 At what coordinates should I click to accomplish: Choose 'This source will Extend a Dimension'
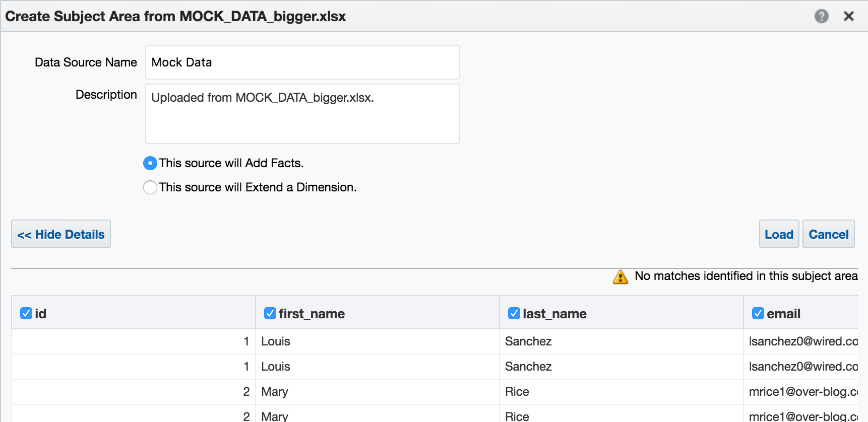tap(150, 187)
